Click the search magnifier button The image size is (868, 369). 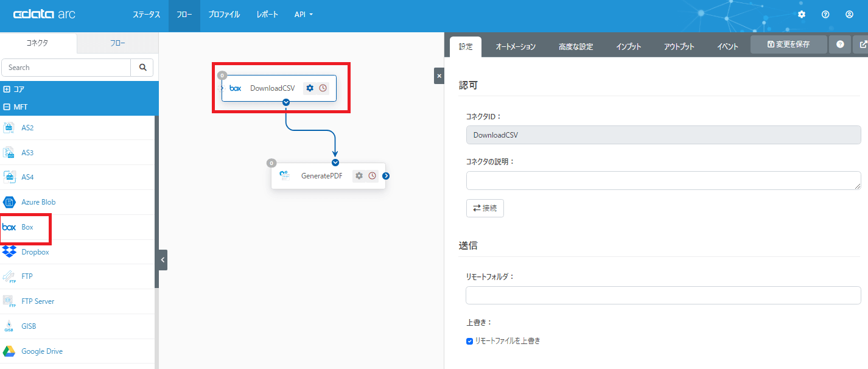coord(142,68)
